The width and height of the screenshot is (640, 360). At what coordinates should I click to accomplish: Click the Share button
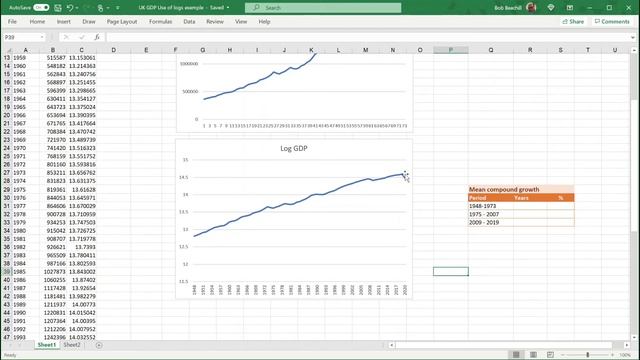pos(573,22)
